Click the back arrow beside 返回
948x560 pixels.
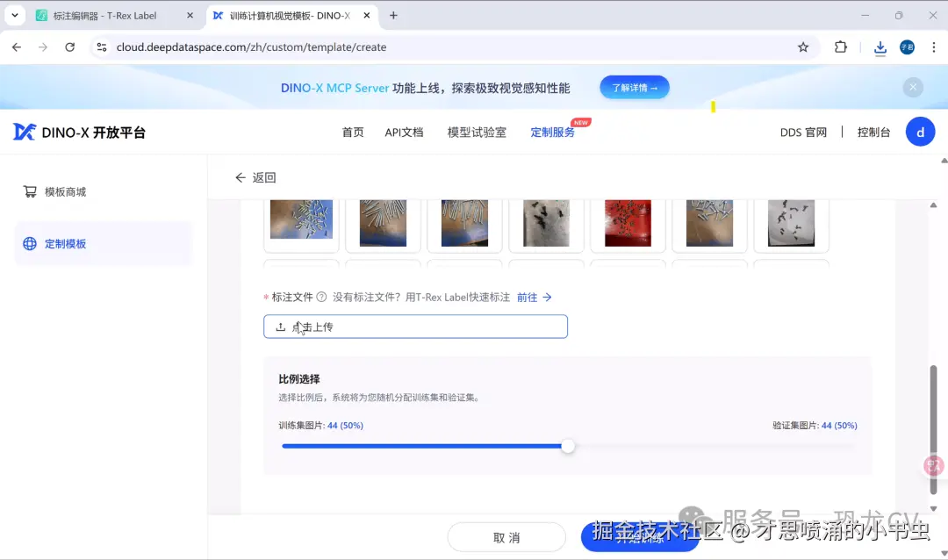[240, 177]
